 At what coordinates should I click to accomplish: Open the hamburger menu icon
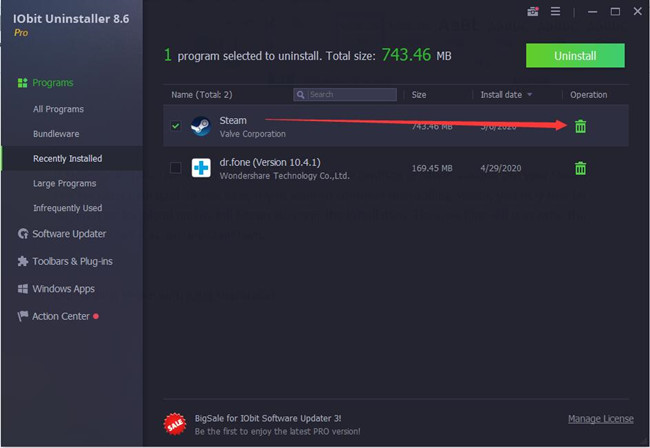[555, 12]
